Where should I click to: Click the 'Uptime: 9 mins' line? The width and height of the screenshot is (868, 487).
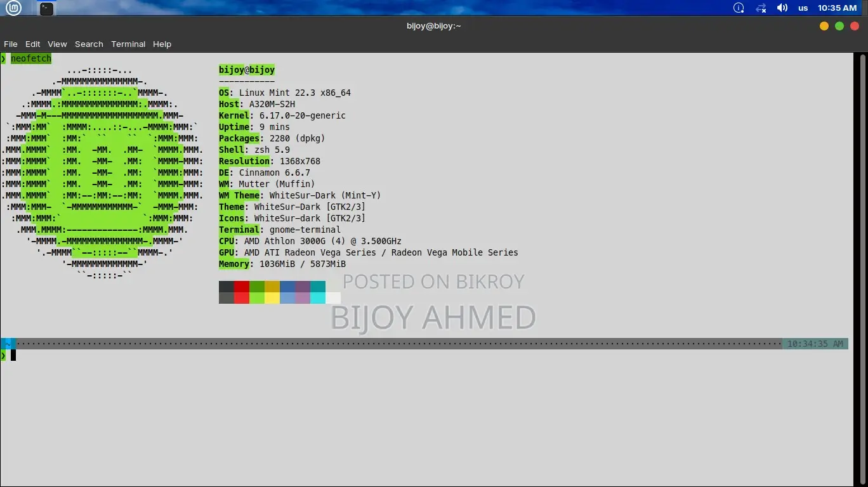pyautogui.click(x=254, y=127)
